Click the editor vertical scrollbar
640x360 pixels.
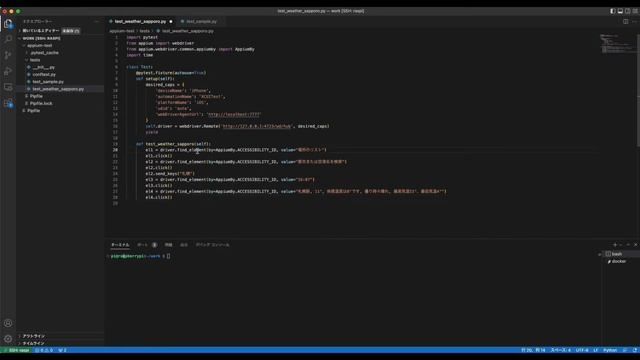tap(638, 90)
